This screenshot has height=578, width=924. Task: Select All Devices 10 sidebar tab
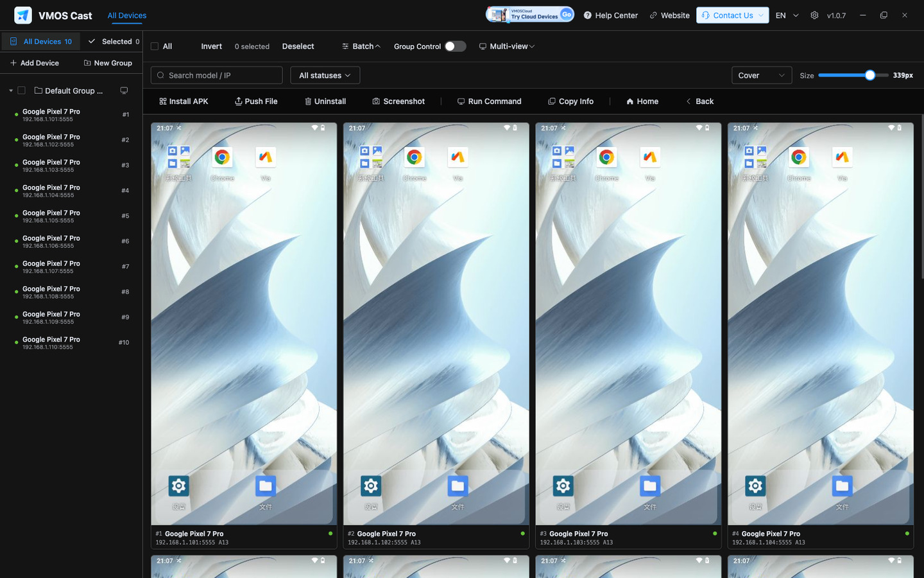pyautogui.click(x=41, y=41)
